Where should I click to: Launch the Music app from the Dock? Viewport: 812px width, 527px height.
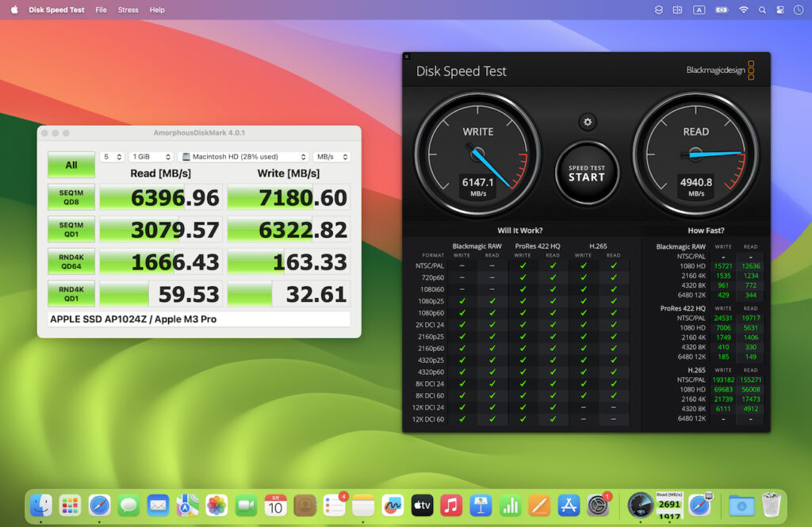tap(450, 505)
